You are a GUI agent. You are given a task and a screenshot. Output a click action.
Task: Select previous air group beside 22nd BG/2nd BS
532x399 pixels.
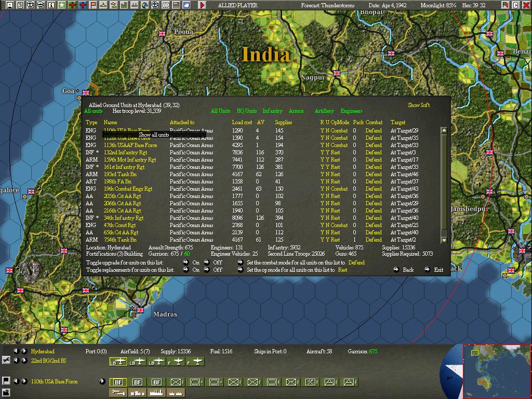pos(16,361)
